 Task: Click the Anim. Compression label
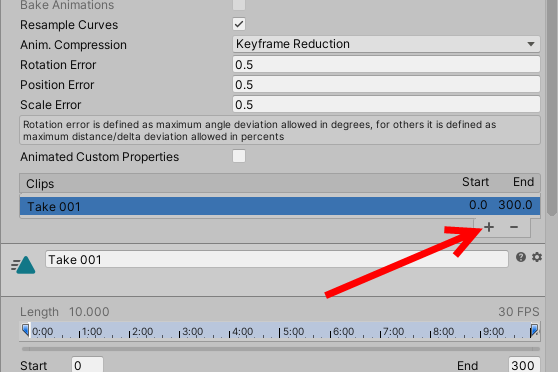[73, 45]
